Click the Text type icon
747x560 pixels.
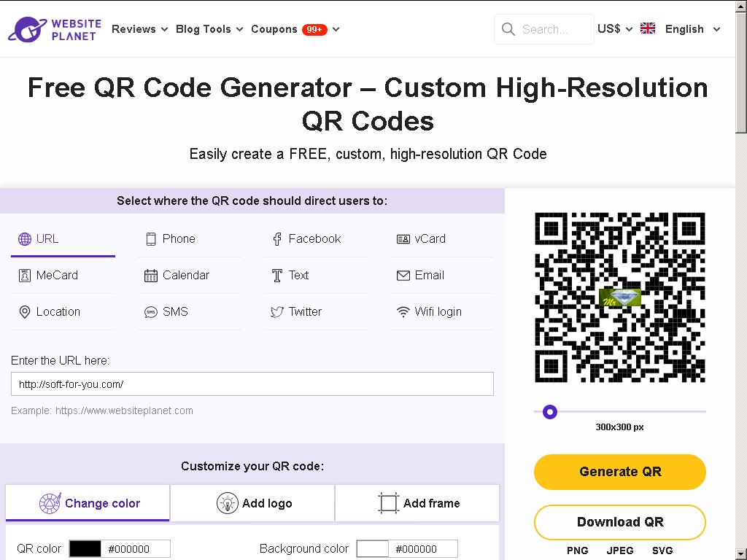point(277,275)
